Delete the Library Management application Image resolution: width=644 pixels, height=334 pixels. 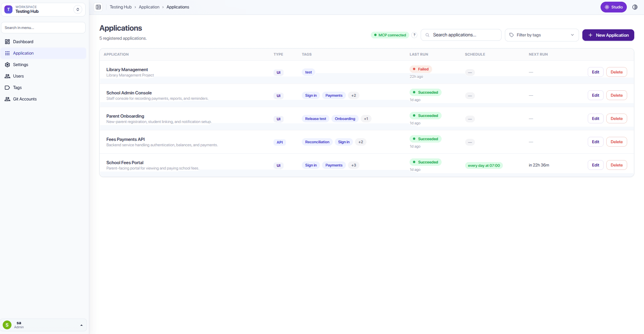(616, 72)
